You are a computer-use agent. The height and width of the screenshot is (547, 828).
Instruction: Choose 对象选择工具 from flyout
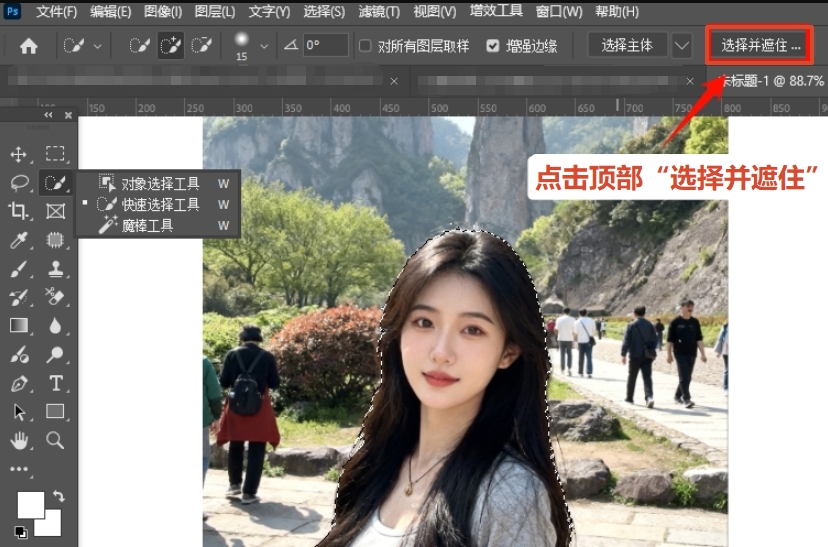158,183
